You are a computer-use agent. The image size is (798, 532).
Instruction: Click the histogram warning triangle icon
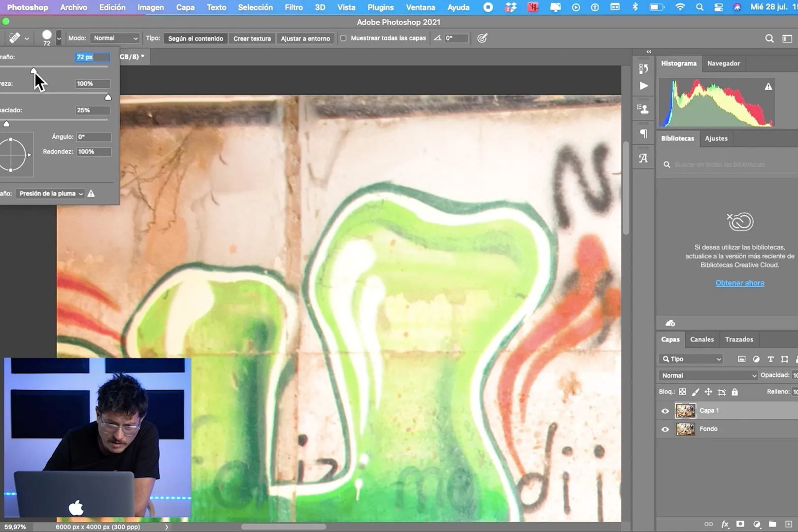coord(768,87)
